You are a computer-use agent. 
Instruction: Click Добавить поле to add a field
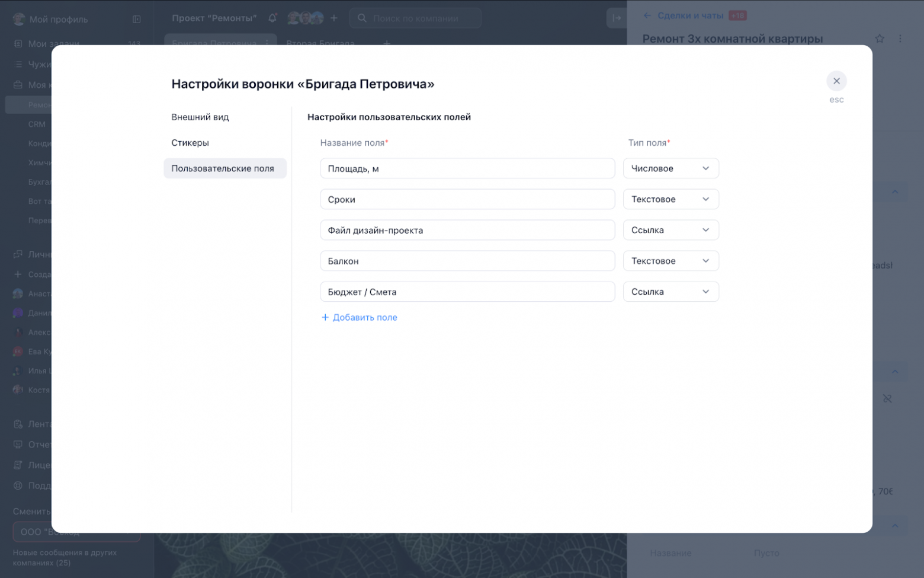coord(359,317)
